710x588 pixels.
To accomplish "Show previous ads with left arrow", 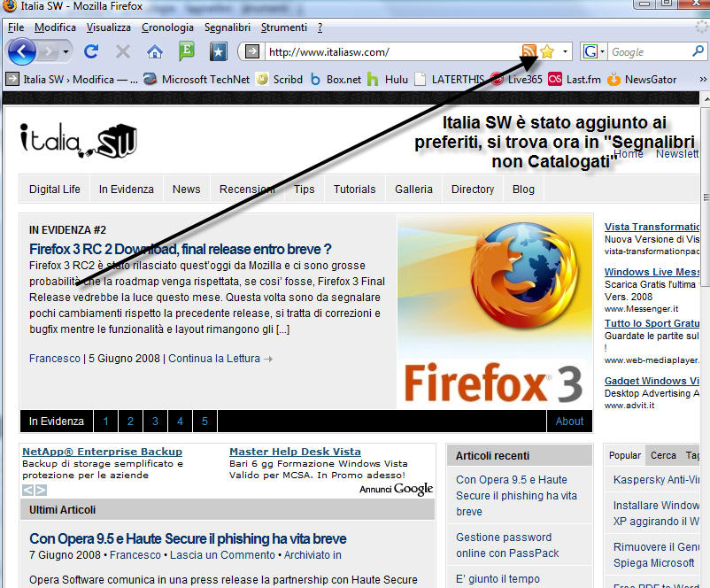I will click(x=28, y=491).
